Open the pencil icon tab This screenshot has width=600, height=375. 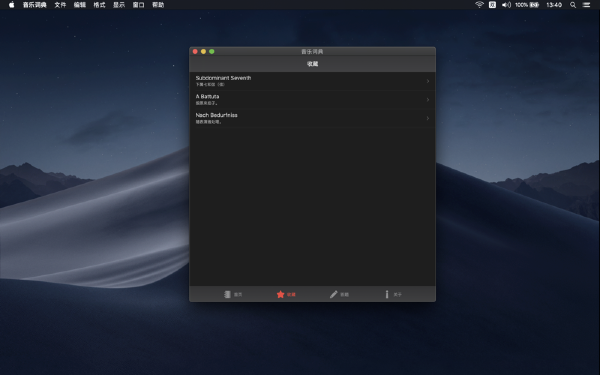339,294
